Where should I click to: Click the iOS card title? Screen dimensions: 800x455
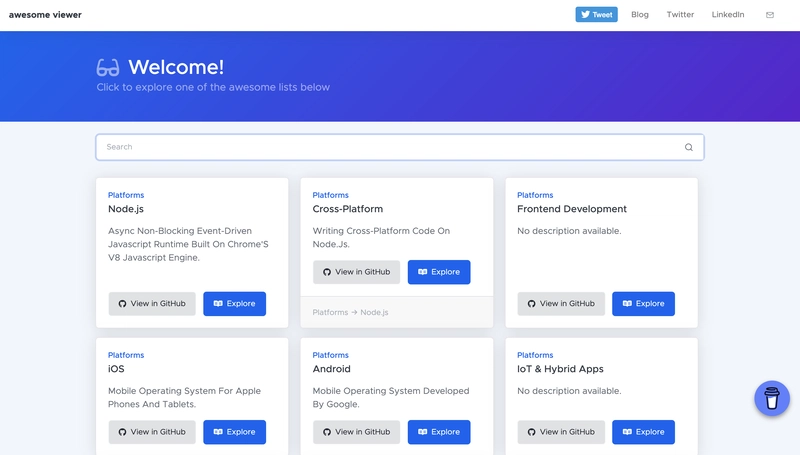click(x=116, y=369)
